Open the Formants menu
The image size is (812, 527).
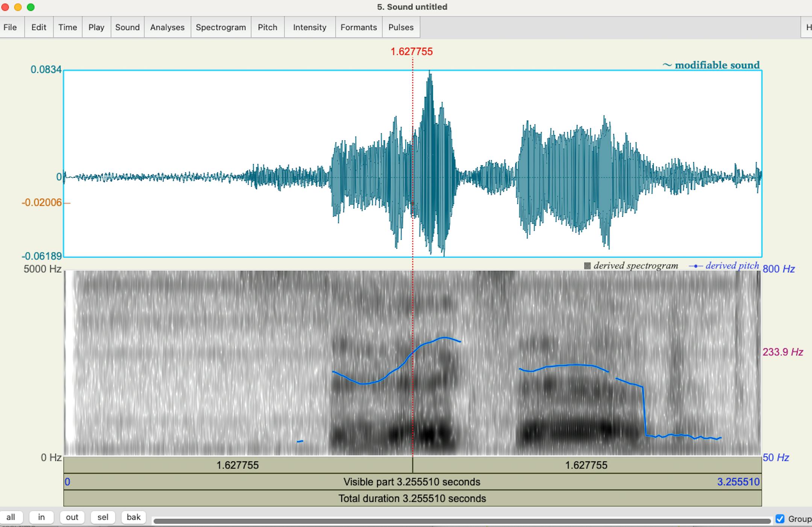[x=359, y=27]
